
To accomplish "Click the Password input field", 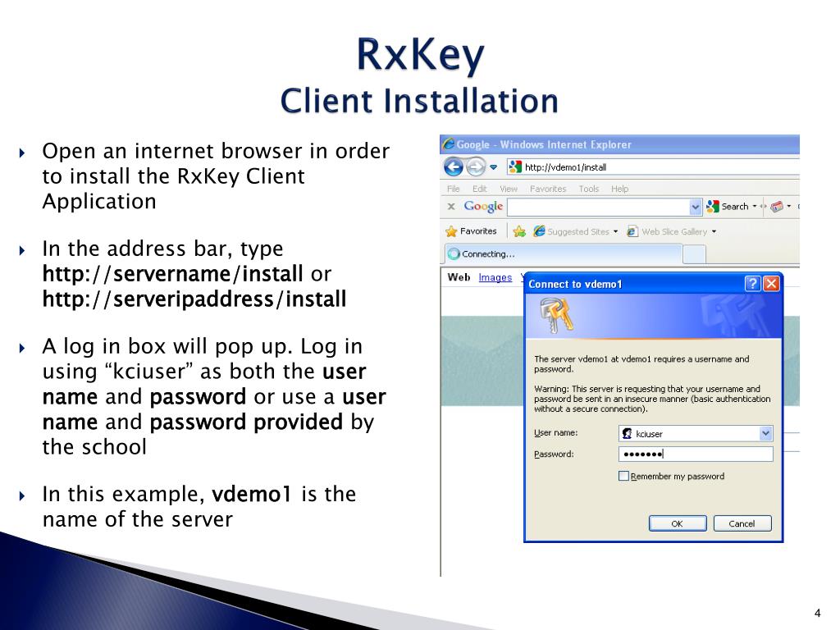I will 696,454.
